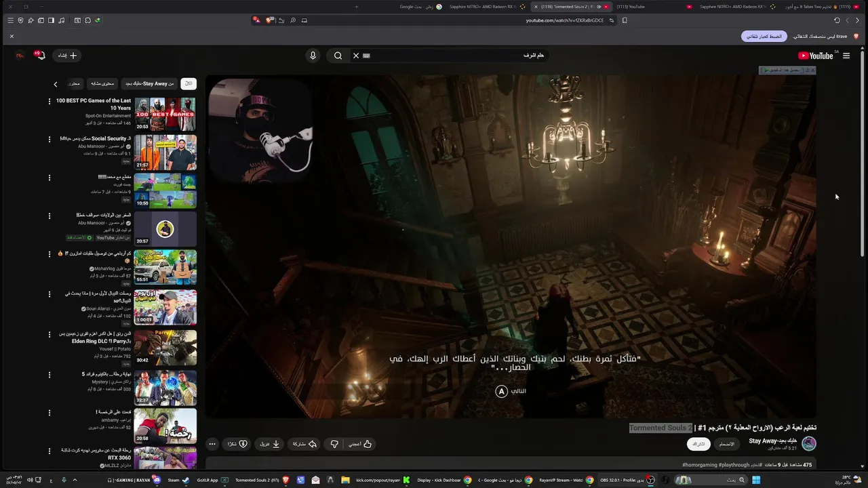Click the youtube.com address bar URL

565,20
